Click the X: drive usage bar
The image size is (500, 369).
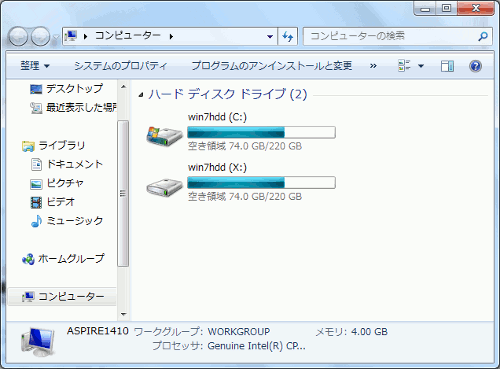(261, 183)
